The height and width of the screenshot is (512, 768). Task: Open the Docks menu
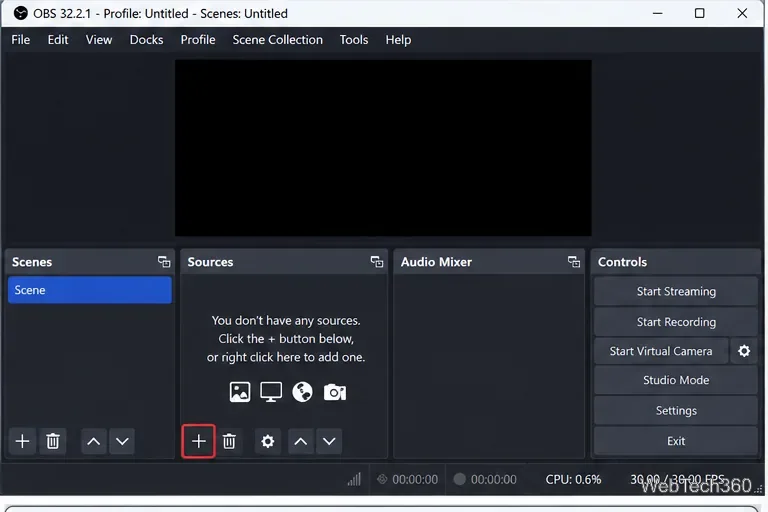tap(146, 40)
